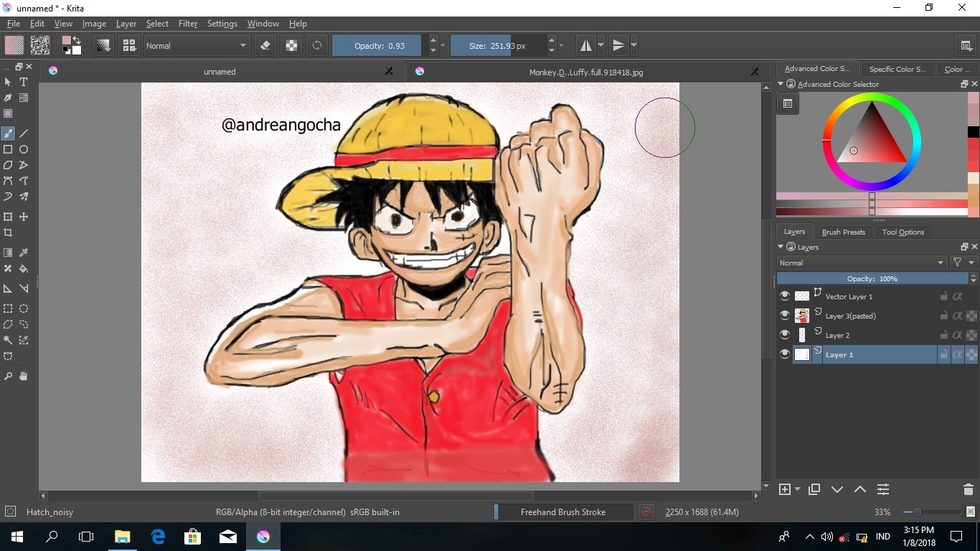980x551 pixels.
Task: Select the Elliptical Selection tool
Action: click(24, 309)
